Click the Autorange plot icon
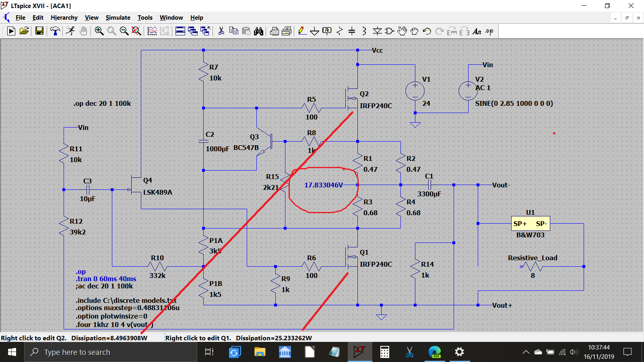 click(152, 31)
